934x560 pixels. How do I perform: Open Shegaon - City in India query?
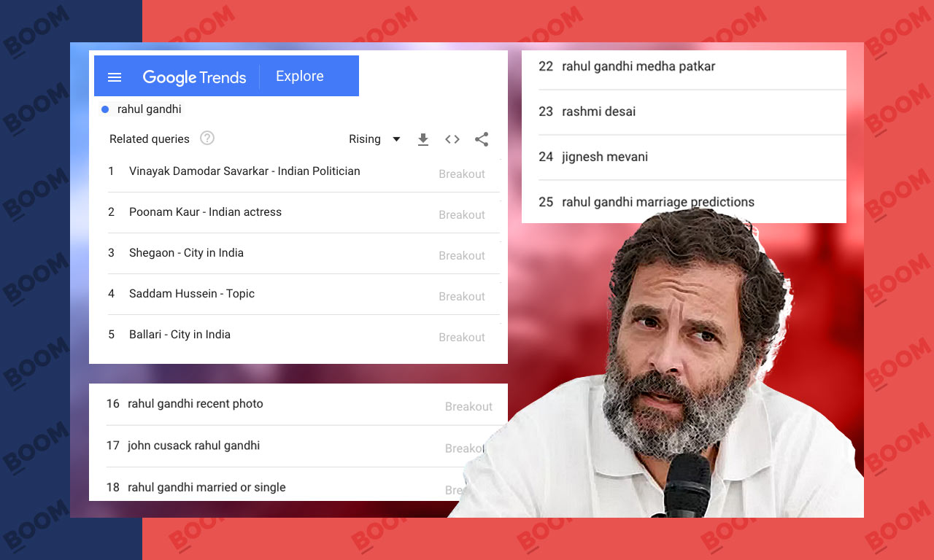pos(186,253)
